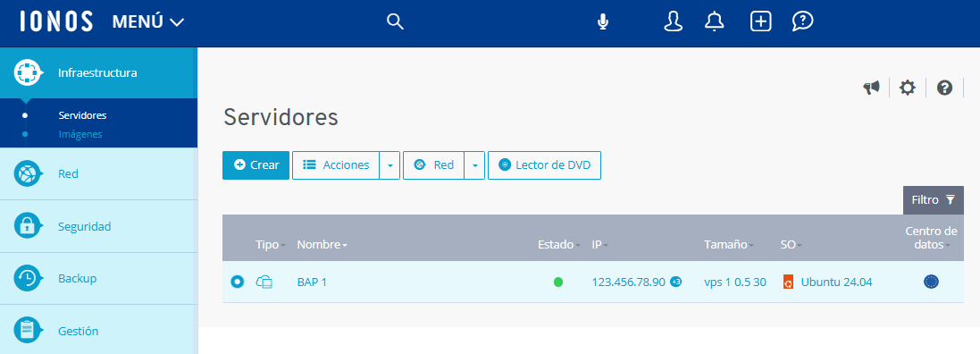
Task: Open the user account icon
Action: (673, 21)
